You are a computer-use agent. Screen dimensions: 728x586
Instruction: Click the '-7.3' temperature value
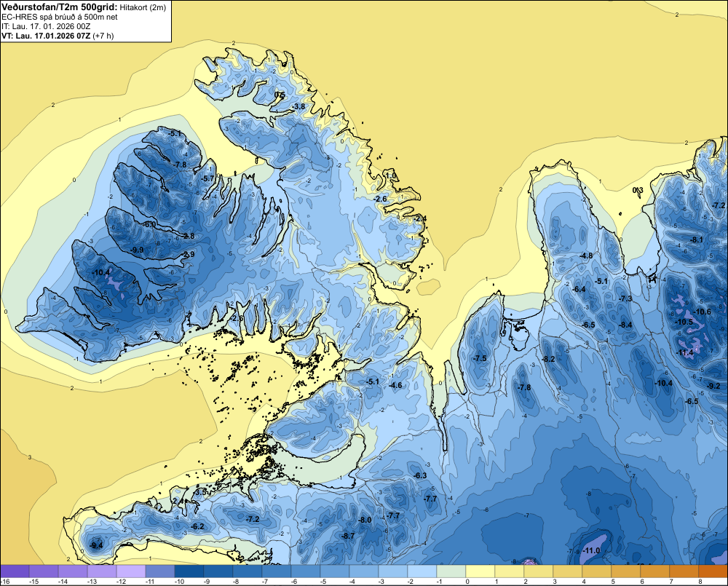pyautogui.click(x=625, y=298)
